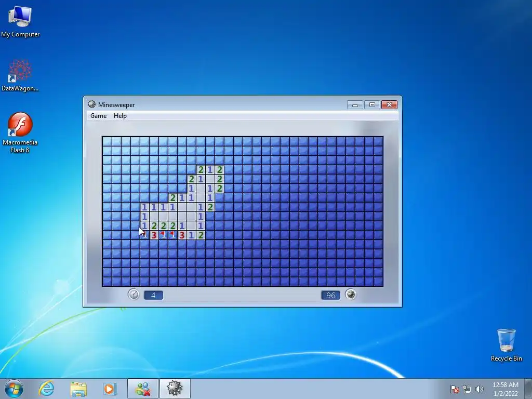The height and width of the screenshot is (399, 532).
Task: Open Windows Explorer from the taskbar
Action: (x=78, y=389)
